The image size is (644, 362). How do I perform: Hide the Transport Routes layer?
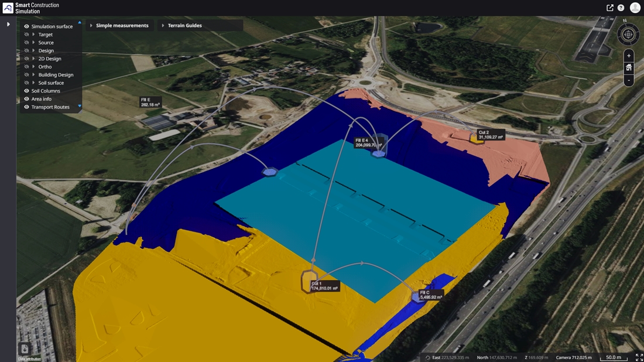tap(27, 107)
